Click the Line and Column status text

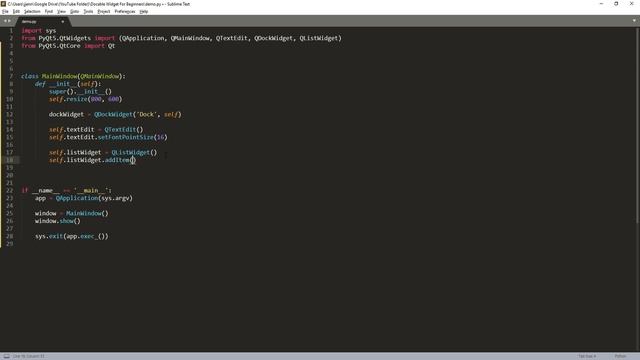(x=29, y=356)
